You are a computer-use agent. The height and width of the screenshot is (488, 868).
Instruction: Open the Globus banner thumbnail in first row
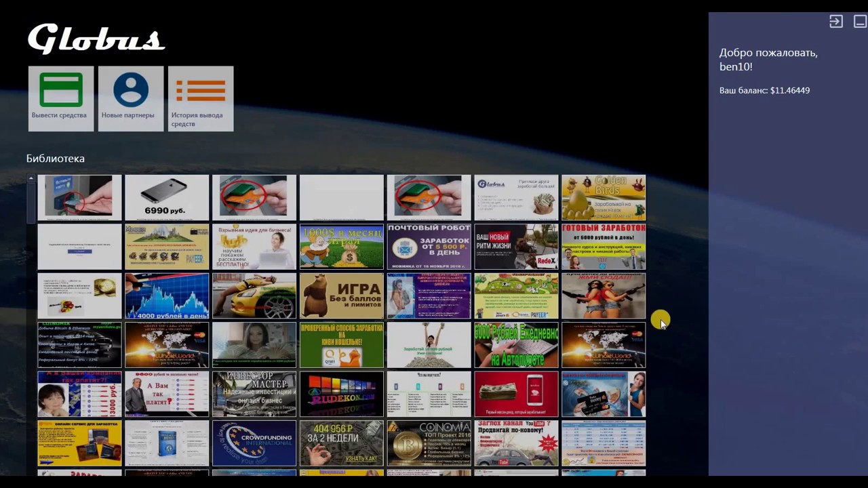pyautogui.click(x=516, y=198)
